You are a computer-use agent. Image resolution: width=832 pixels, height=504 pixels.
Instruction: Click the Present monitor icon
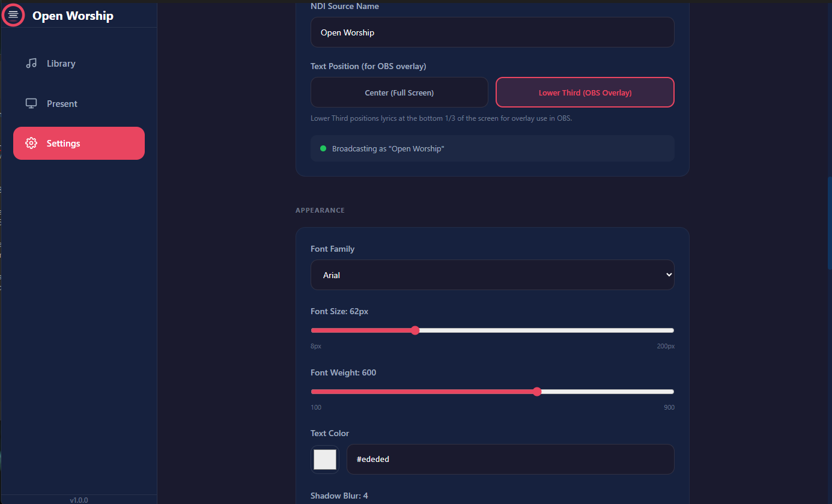(31, 104)
